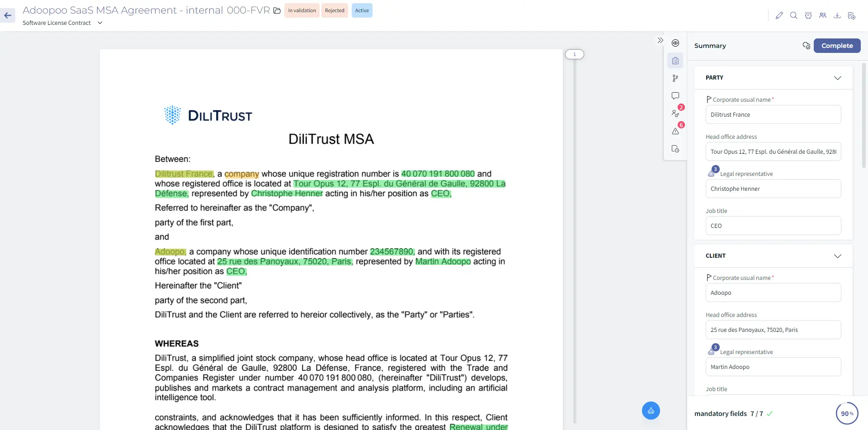868x430 pixels.
Task: Edit the 25 rue des Panoyaux address field
Action: tap(773, 330)
